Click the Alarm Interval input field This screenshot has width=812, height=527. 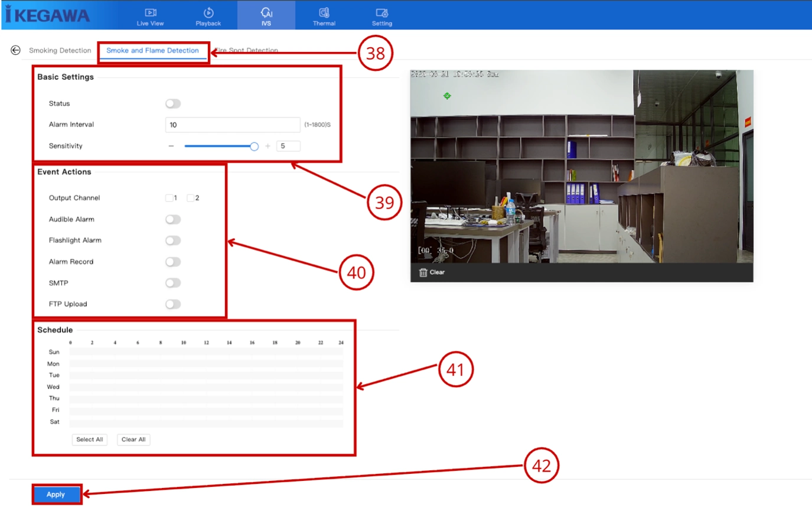click(x=233, y=125)
